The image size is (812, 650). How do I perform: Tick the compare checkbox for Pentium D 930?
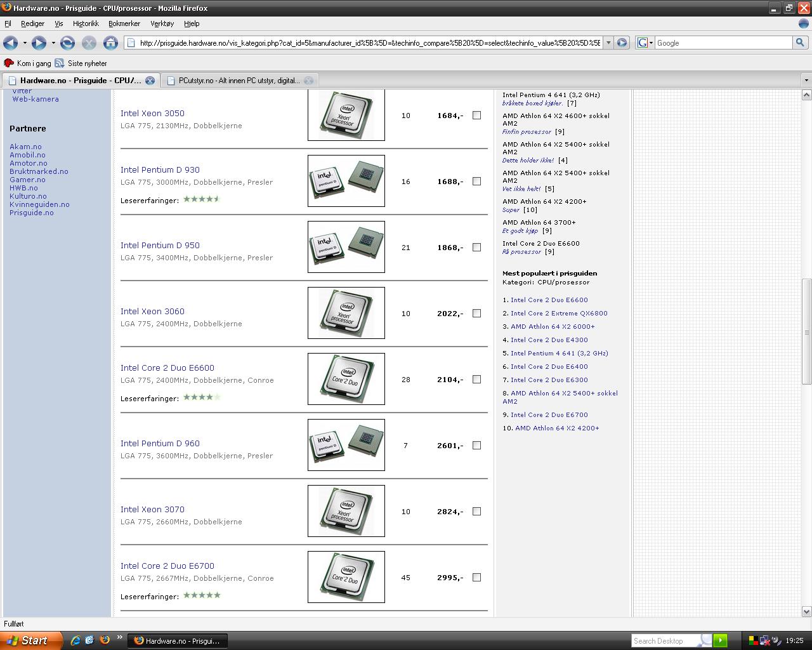coord(476,182)
